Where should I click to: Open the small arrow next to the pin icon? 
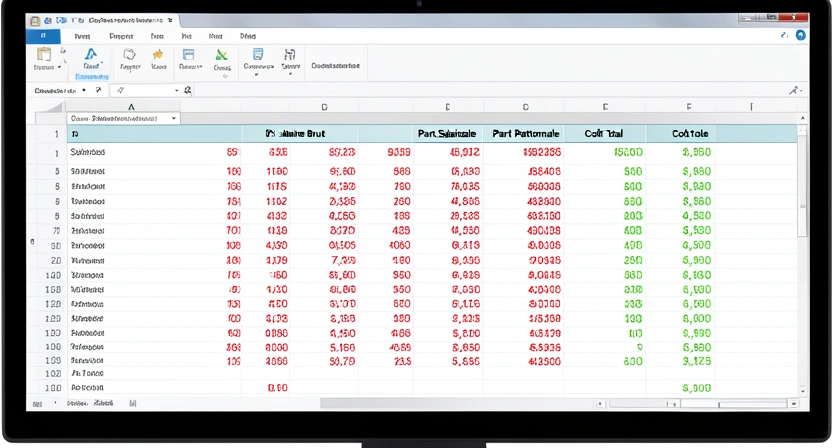pyautogui.click(x=801, y=91)
